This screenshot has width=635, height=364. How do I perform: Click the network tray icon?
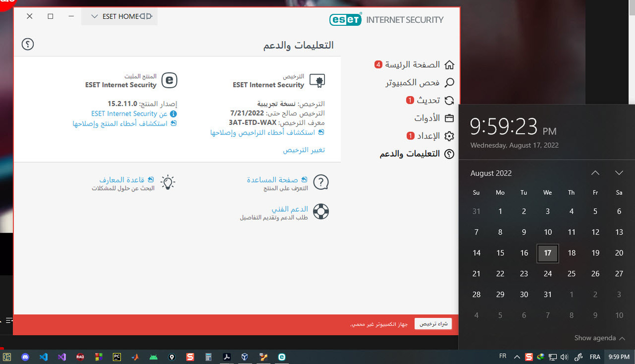[x=553, y=357]
